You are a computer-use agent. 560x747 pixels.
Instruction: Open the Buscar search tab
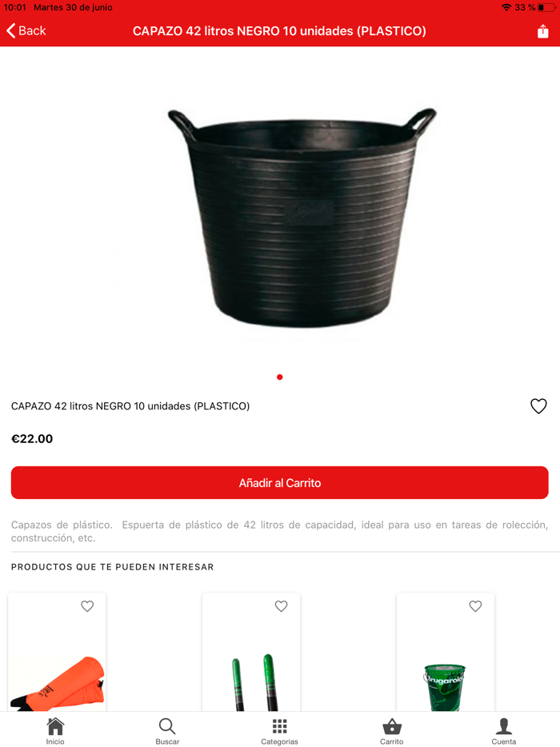pos(167,731)
